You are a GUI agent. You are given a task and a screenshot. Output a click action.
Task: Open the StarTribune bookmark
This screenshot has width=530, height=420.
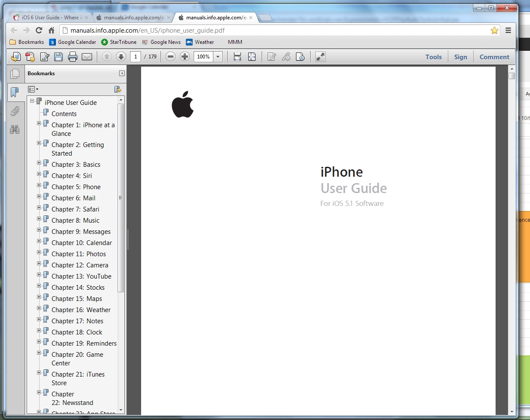(x=119, y=42)
